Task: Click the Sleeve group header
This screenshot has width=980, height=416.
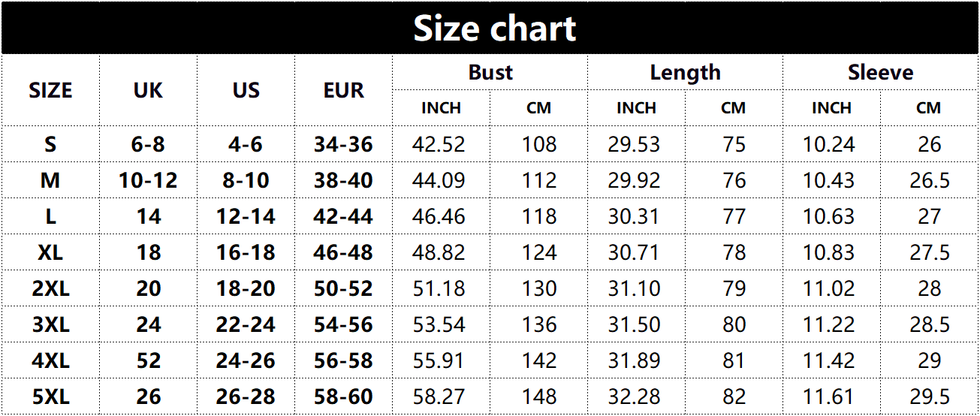Action: coord(880,73)
